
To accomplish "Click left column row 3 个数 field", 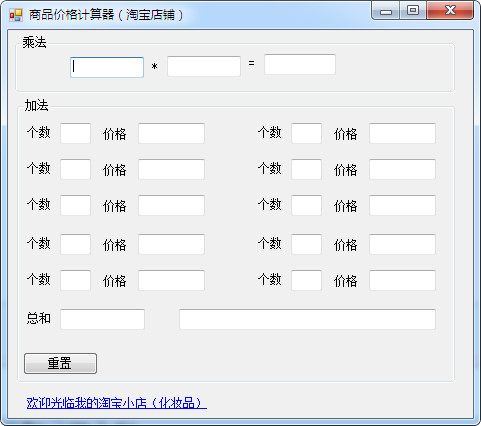I will pos(75,205).
